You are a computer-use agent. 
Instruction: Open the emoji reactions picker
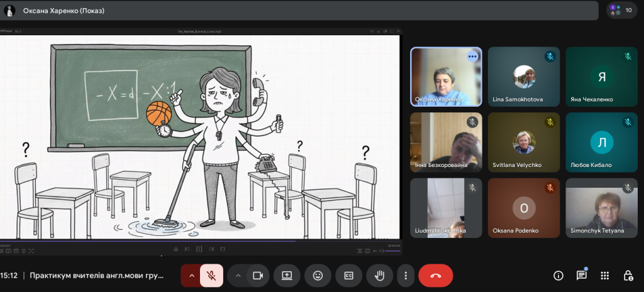tap(318, 275)
